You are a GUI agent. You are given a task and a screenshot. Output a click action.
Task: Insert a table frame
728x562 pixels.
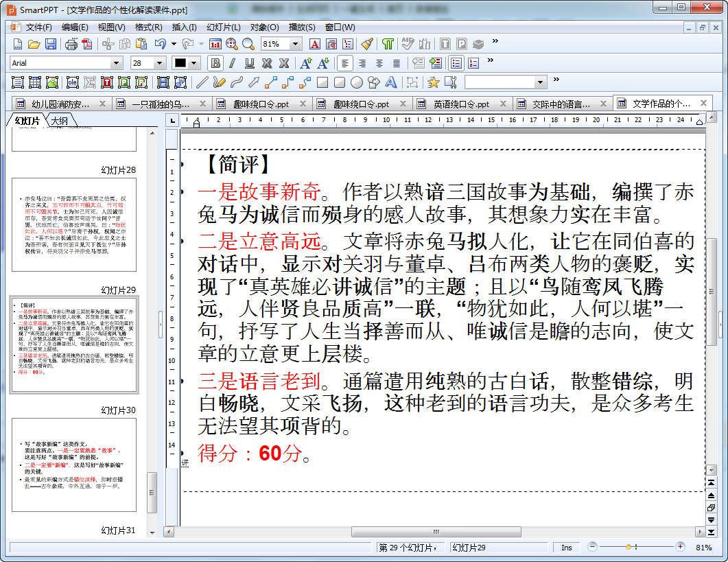pyautogui.click(x=35, y=82)
